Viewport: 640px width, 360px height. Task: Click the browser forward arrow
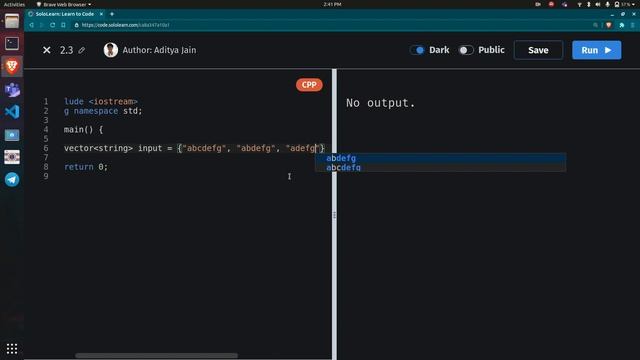click(x=42, y=25)
